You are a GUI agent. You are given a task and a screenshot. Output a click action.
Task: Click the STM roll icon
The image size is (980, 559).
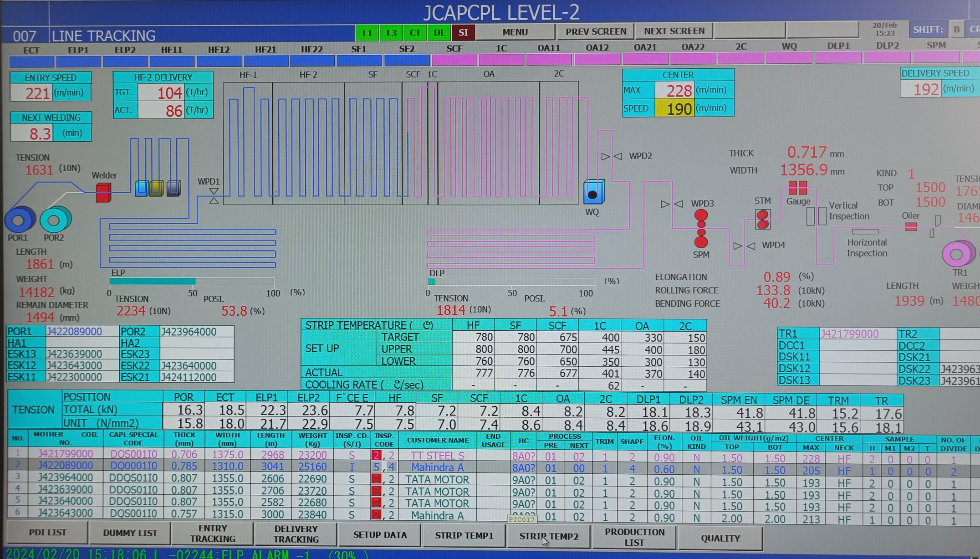pyautogui.click(x=763, y=219)
